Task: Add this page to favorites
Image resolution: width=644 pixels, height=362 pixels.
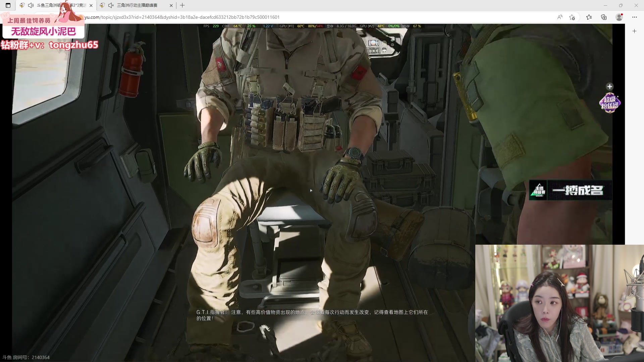Action: pos(572,17)
